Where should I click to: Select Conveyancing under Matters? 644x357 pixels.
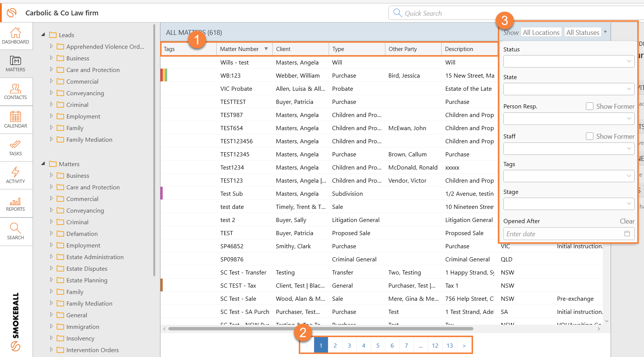coord(85,210)
